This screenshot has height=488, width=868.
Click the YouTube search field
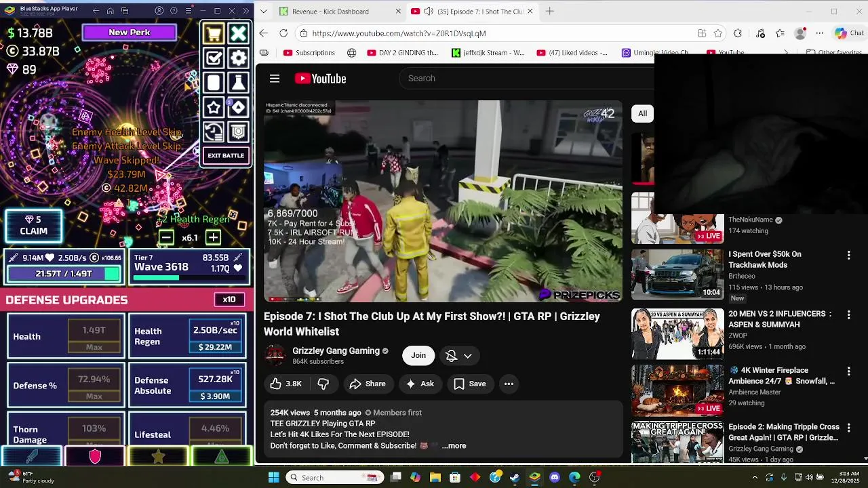click(526, 79)
